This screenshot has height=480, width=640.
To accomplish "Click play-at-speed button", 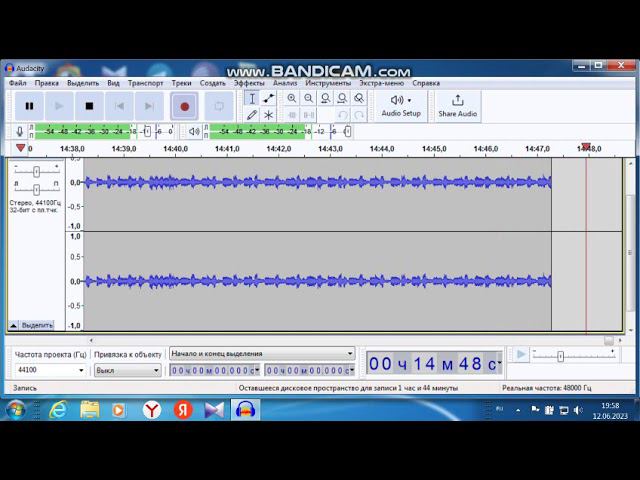I will [x=521, y=354].
